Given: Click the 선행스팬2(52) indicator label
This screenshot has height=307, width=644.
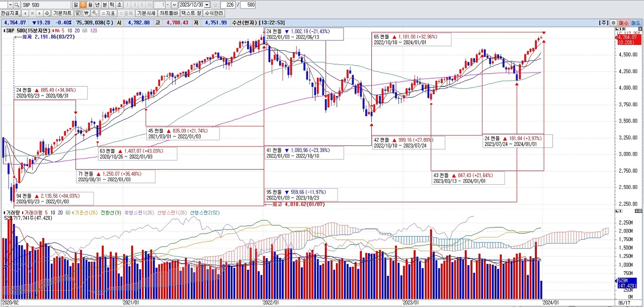Looking at the screenshot, I should pyautogui.click(x=205, y=212).
